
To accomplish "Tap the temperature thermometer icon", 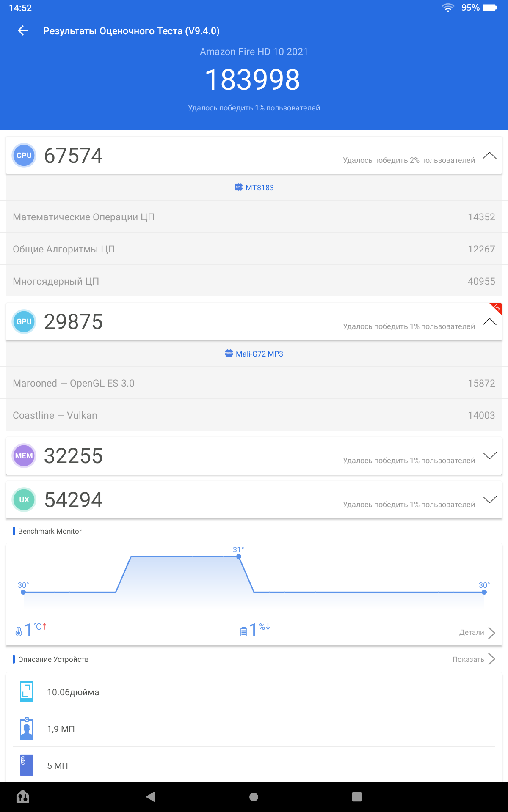I will [19, 631].
